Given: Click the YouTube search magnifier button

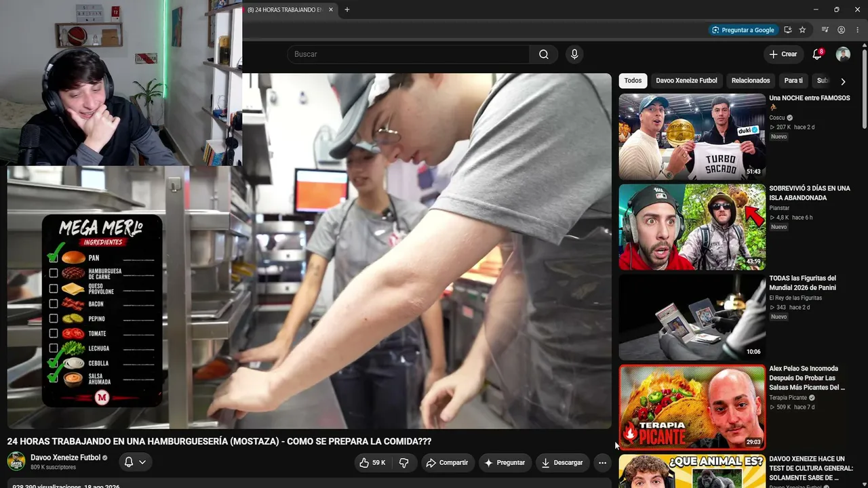Looking at the screenshot, I should tap(544, 54).
